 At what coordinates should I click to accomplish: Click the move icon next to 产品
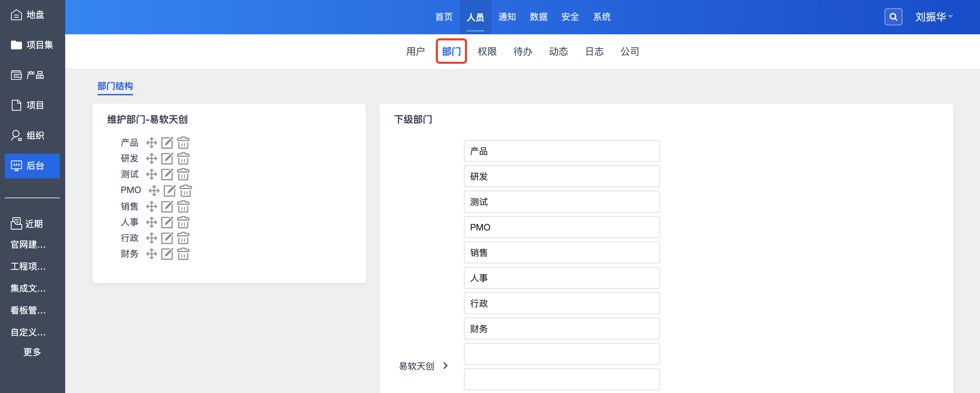click(x=151, y=143)
